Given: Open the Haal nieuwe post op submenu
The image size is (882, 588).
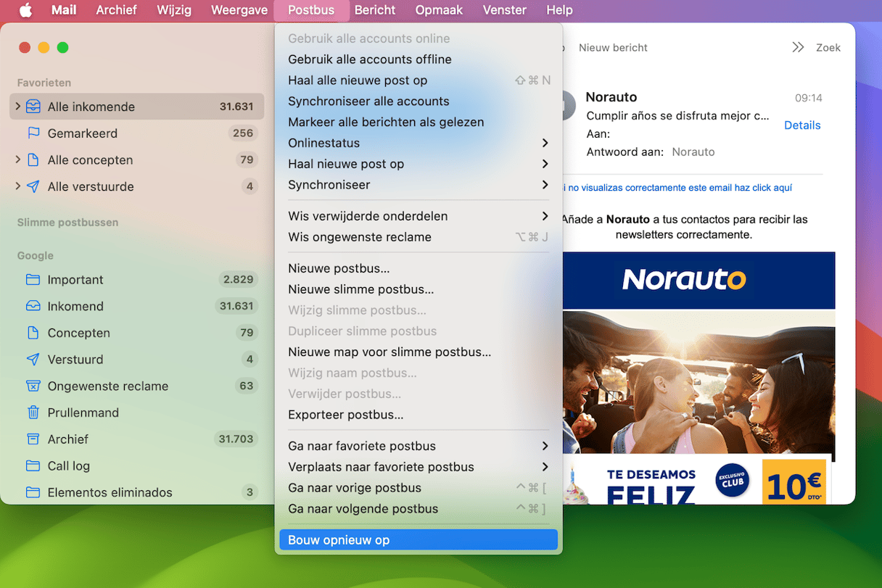Looking at the screenshot, I should click(x=419, y=164).
